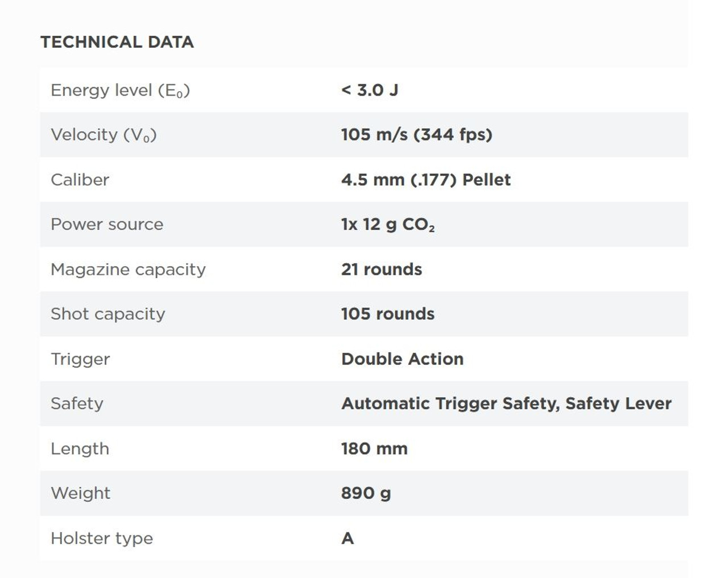Select the Magazine capacity label

pyautogui.click(x=128, y=270)
